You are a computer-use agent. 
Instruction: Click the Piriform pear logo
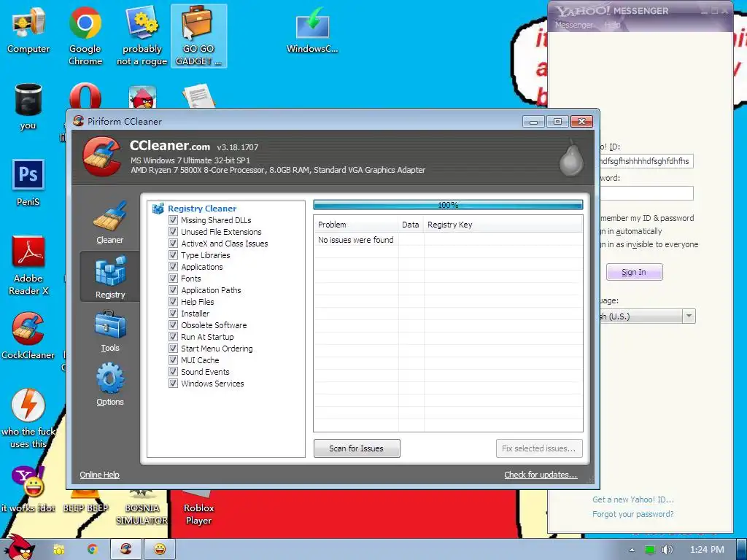tap(570, 157)
